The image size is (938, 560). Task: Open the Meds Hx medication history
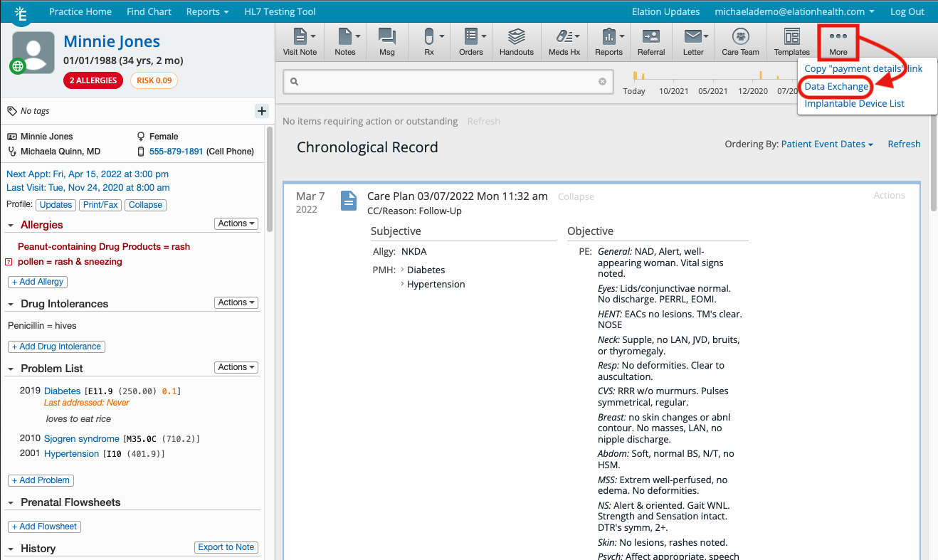[564, 41]
